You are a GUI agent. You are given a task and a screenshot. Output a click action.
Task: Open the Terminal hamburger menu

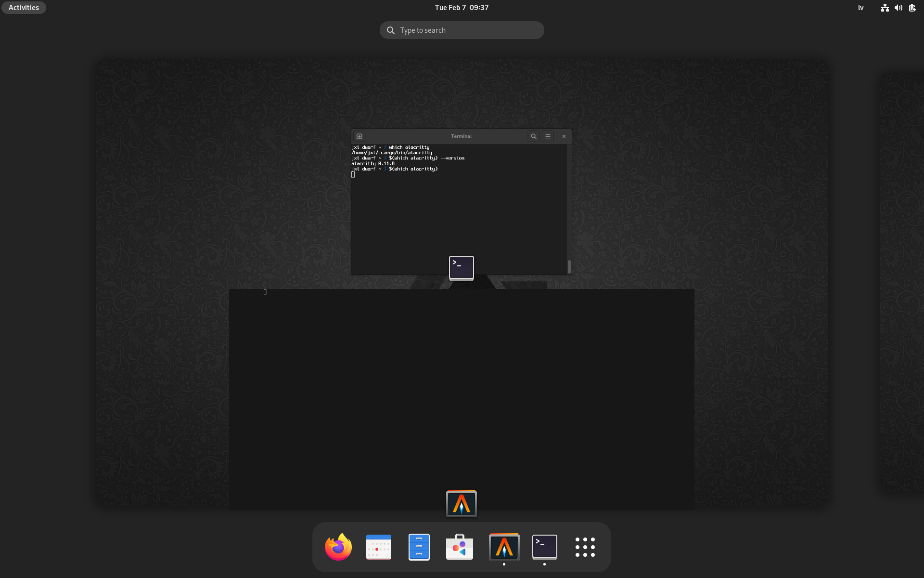(548, 136)
